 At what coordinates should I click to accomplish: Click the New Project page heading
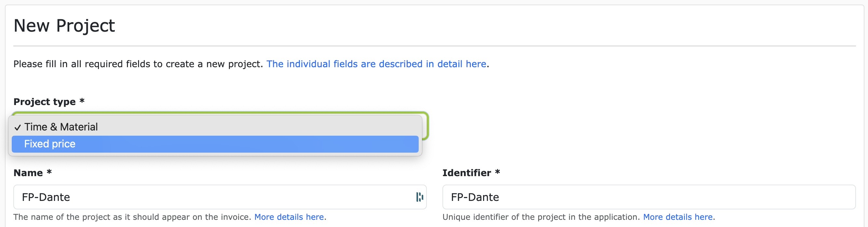click(x=64, y=26)
